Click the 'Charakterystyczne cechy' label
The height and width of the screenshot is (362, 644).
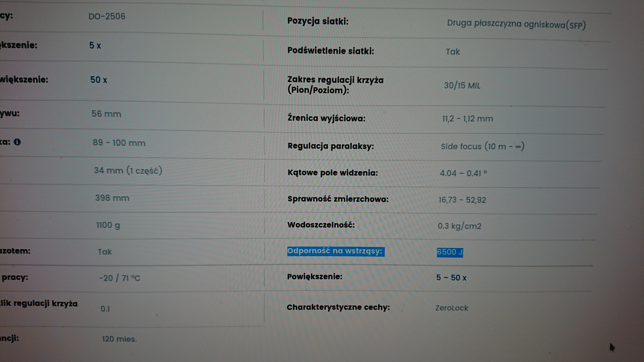click(x=338, y=307)
